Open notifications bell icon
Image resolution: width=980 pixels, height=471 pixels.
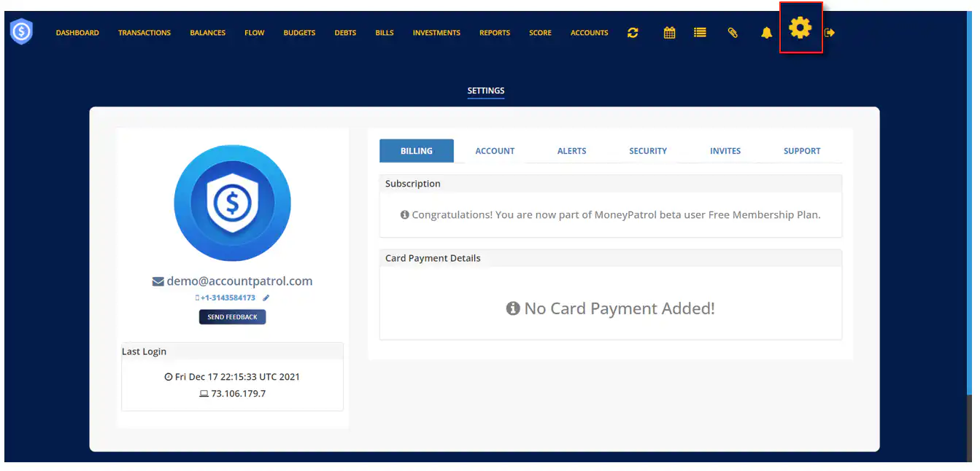(x=766, y=33)
